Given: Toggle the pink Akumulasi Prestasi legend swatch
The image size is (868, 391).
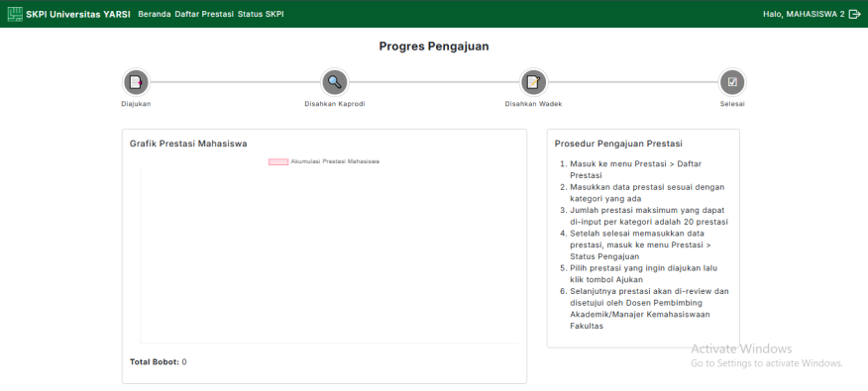Looking at the screenshot, I should 278,161.
